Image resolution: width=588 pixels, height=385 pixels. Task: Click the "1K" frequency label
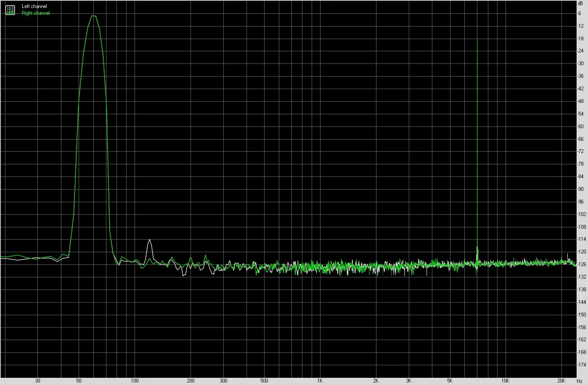pyautogui.click(x=320, y=381)
